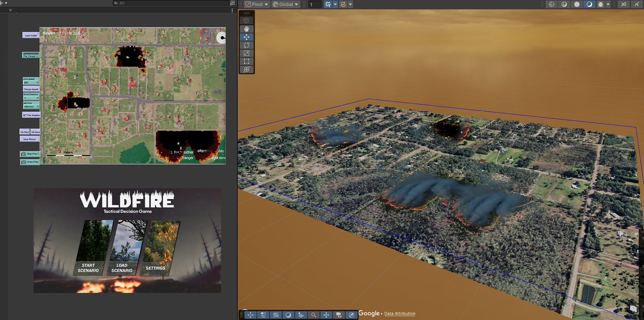This screenshot has width=644, height=320.
Task: Click the Load model button
Action: point(31,35)
